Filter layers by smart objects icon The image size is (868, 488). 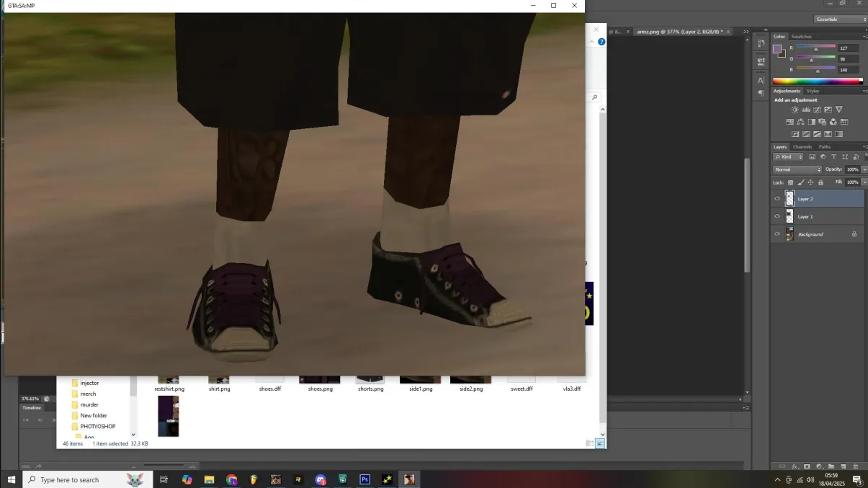pyautogui.click(x=856, y=156)
